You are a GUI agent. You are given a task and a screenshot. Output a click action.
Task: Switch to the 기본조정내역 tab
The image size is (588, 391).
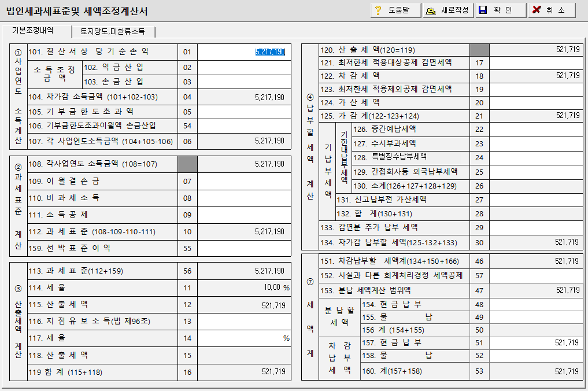36,31
